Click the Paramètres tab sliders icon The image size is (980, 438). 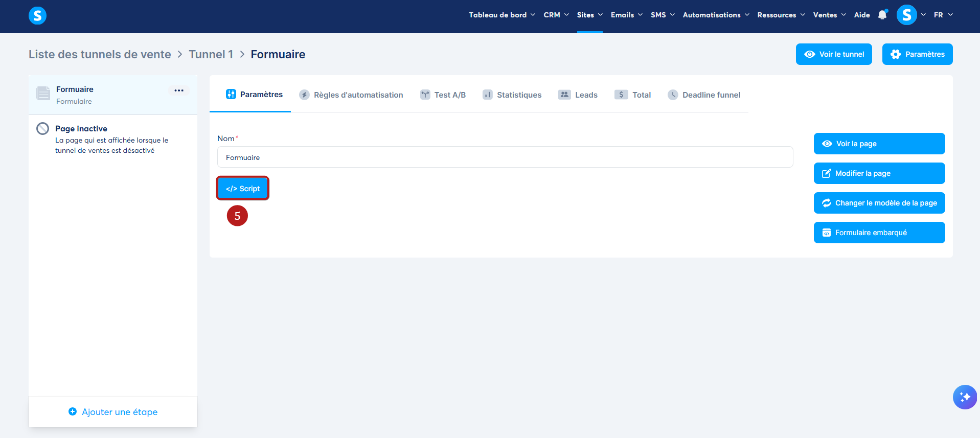[x=231, y=94]
